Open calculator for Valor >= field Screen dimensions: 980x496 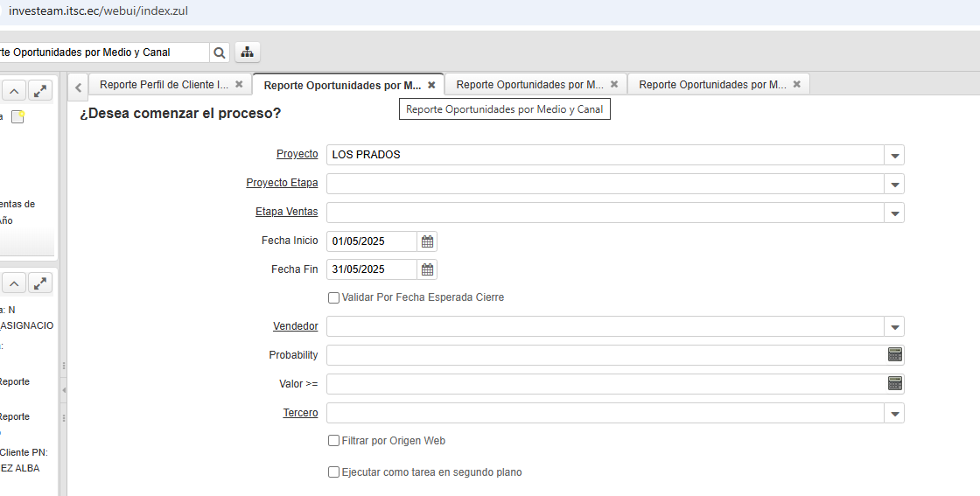[x=894, y=384]
